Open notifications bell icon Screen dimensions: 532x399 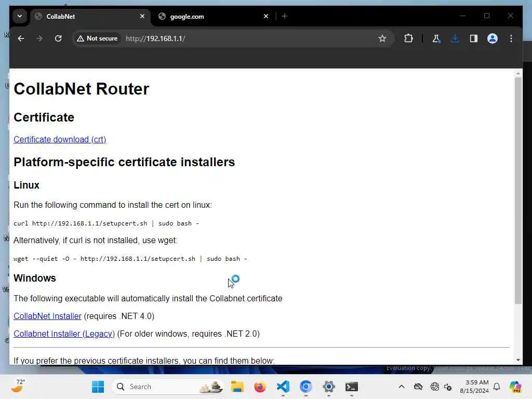point(497,387)
